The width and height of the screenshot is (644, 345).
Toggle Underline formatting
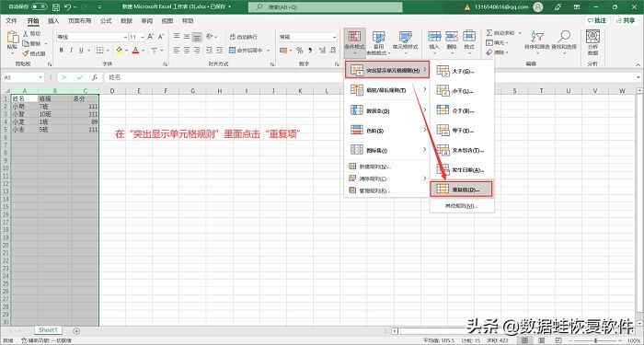[81, 51]
